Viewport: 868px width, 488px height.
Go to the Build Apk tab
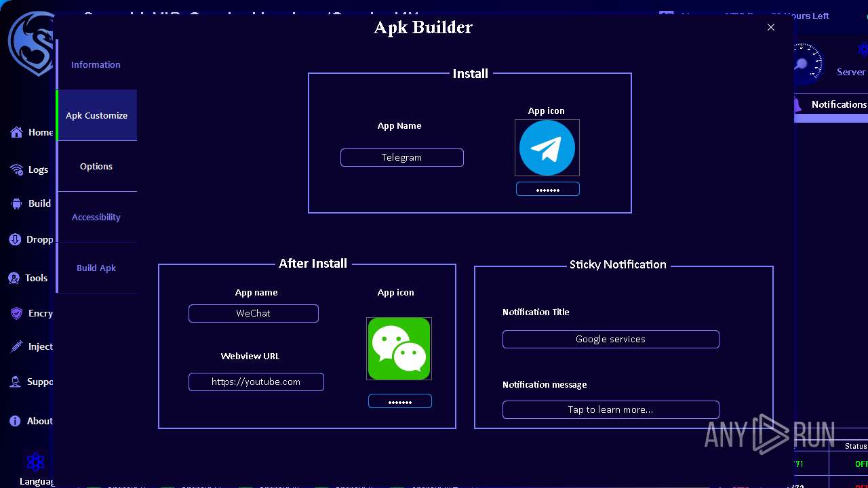96,268
